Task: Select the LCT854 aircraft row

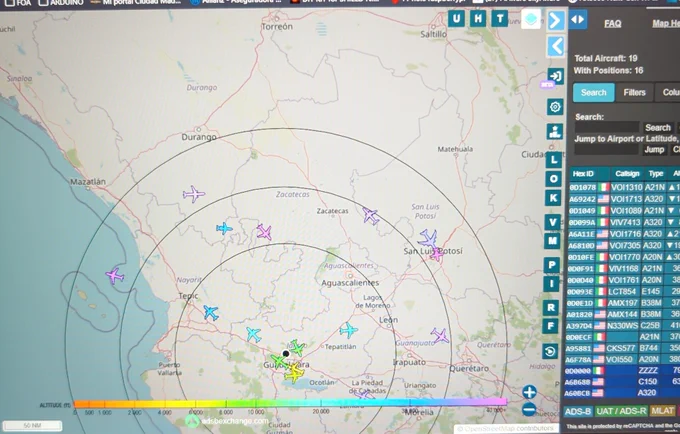Action: point(623,291)
